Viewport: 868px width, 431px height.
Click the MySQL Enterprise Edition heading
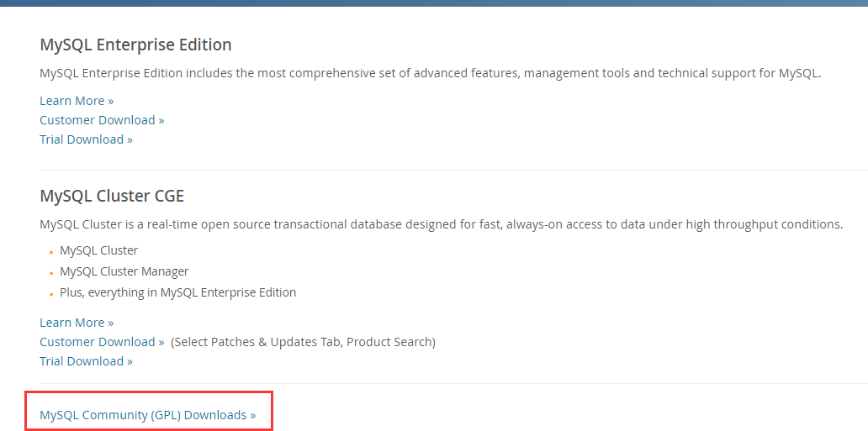click(135, 45)
